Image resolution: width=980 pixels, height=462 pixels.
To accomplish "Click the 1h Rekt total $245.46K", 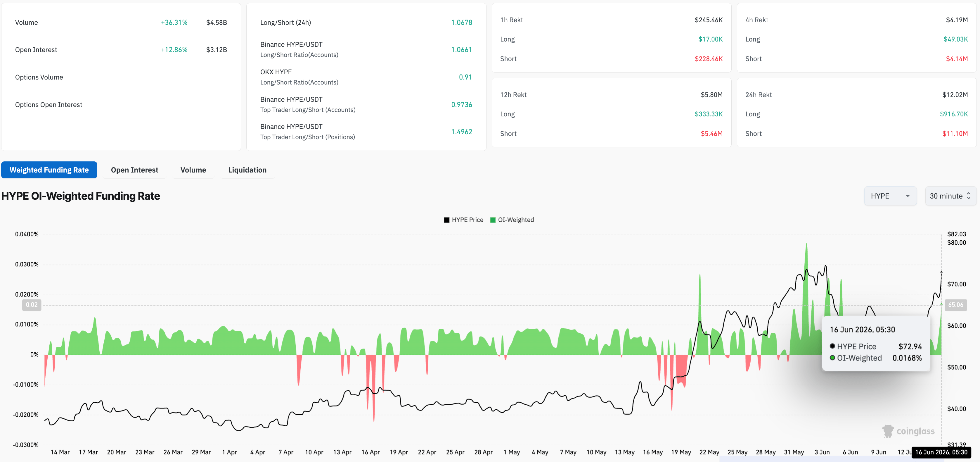I will pos(709,20).
